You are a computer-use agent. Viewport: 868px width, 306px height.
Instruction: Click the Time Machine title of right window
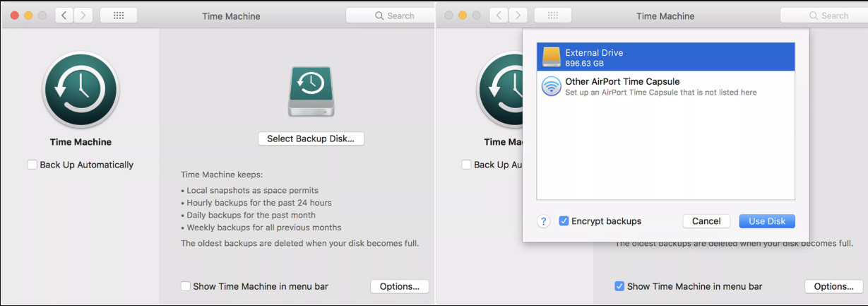(665, 16)
